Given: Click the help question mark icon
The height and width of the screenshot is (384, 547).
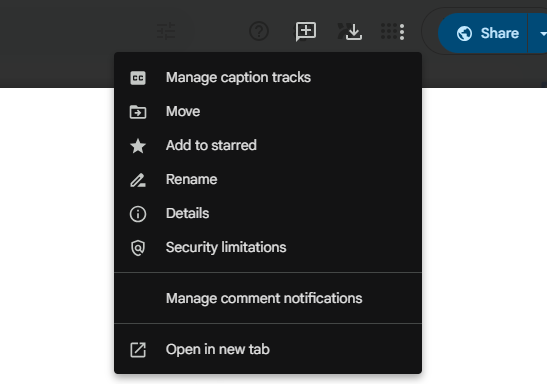Looking at the screenshot, I should (259, 31).
